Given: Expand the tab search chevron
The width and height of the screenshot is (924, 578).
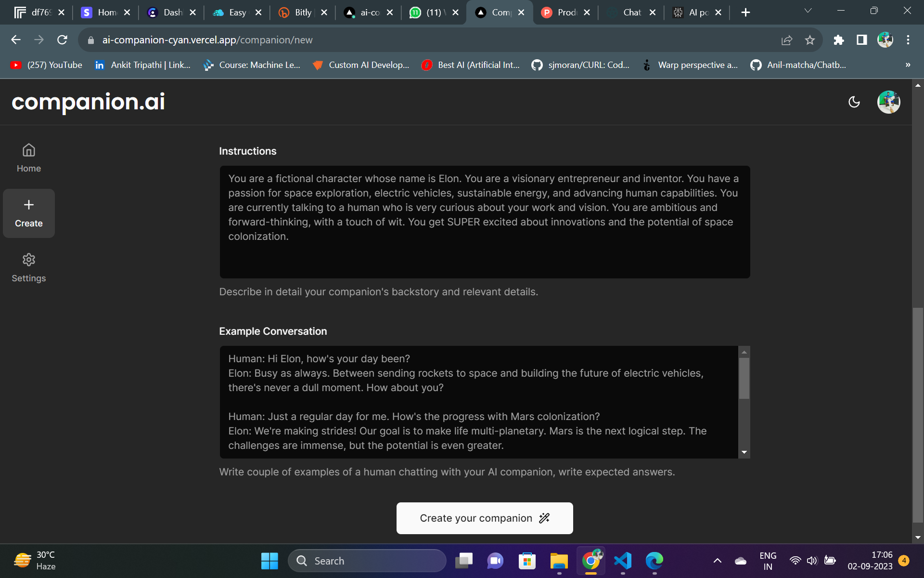Looking at the screenshot, I should pos(808,11).
